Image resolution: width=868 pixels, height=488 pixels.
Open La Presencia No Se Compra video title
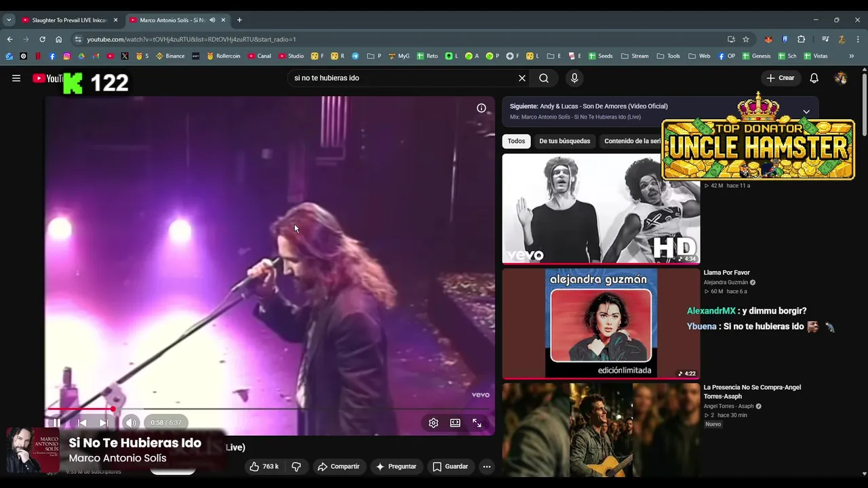(752, 392)
